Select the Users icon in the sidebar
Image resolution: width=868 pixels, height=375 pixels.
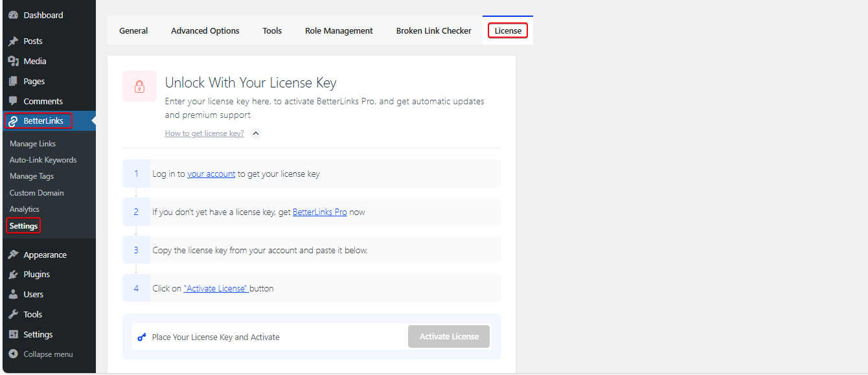pyautogui.click(x=14, y=294)
